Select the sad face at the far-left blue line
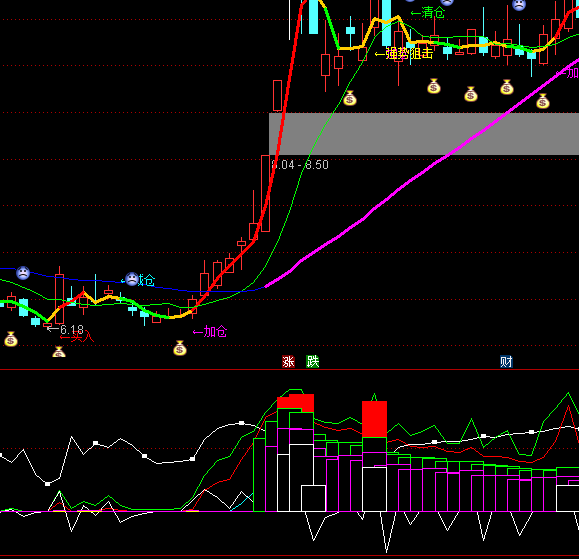This screenshot has width=579, height=559. (23, 273)
